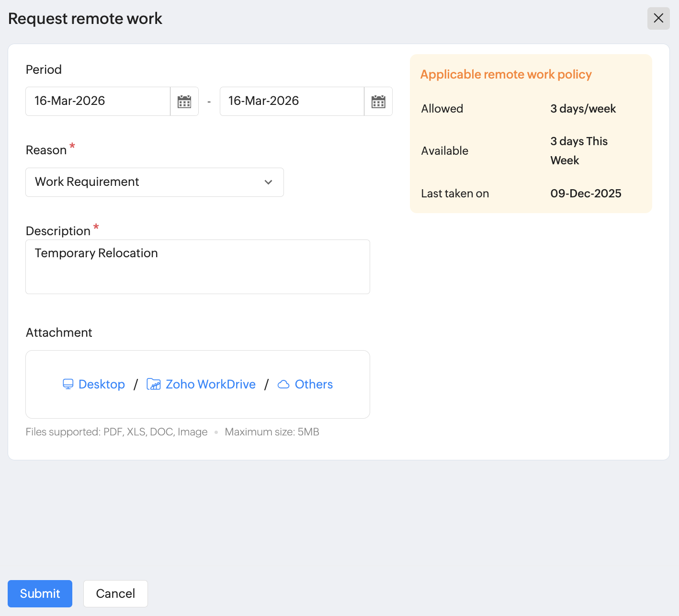
Task: Select Others attachment source
Action: coord(314,384)
